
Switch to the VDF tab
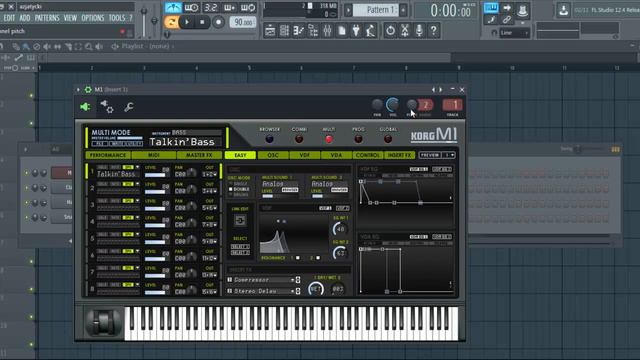(x=304, y=156)
